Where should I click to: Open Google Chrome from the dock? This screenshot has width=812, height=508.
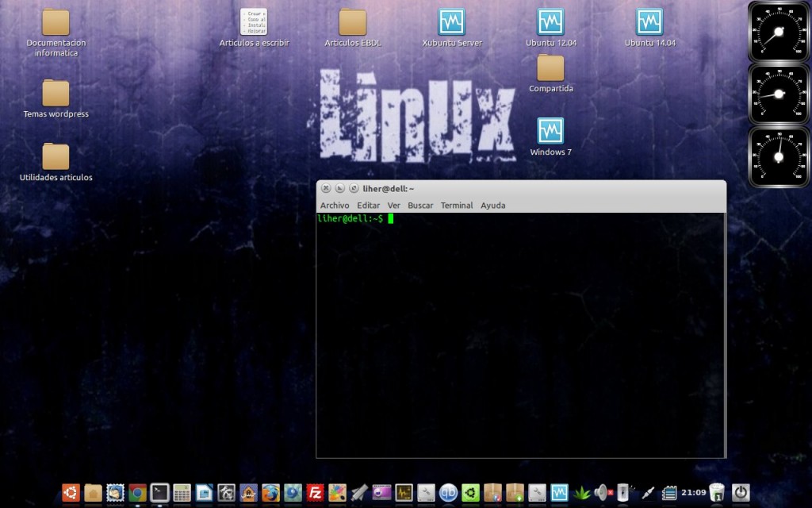click(138, 493)
